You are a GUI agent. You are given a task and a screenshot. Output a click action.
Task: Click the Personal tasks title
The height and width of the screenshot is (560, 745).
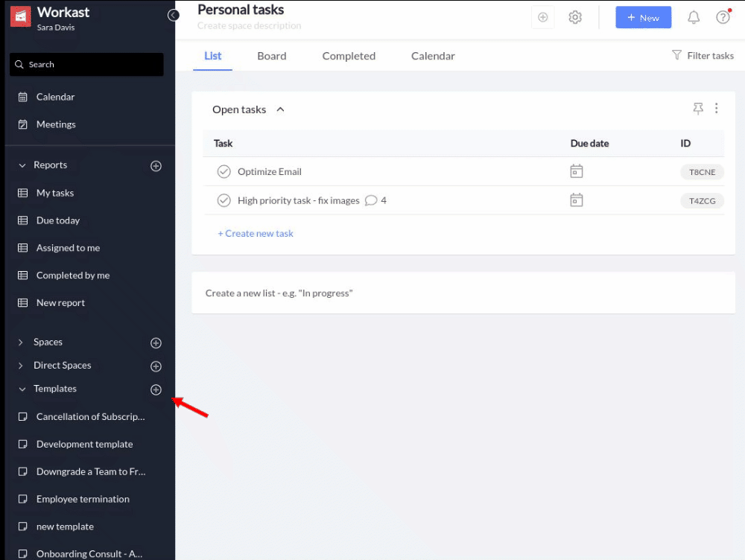[x=241, y=10]
